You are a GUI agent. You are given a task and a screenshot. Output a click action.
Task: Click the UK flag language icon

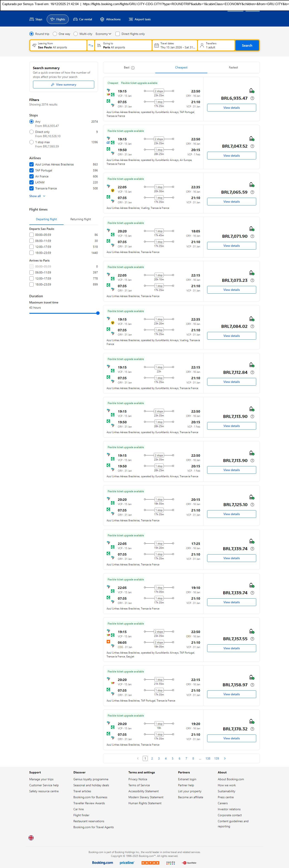pos(31,837)
